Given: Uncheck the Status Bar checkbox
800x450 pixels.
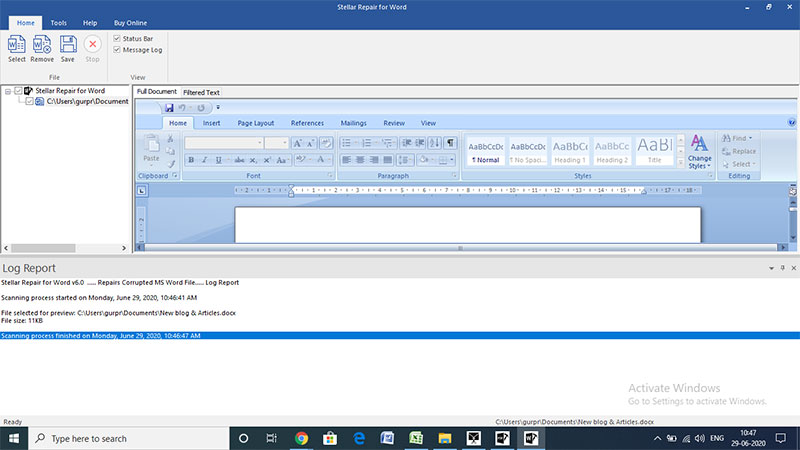Looking at the screenshot, I should (117, 38).
